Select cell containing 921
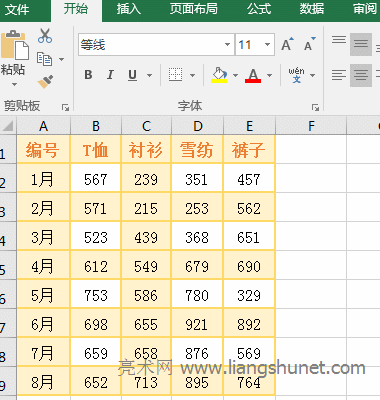 coord(198,323)
